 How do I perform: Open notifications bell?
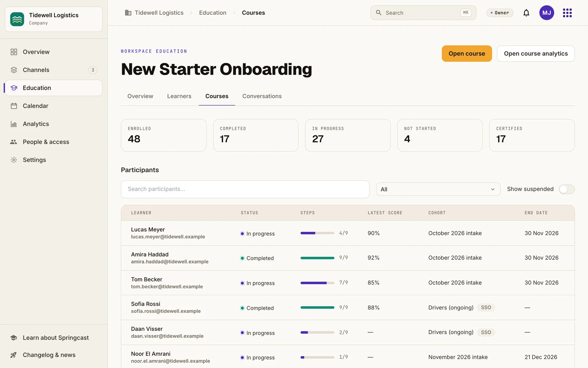tap(526, 13)
